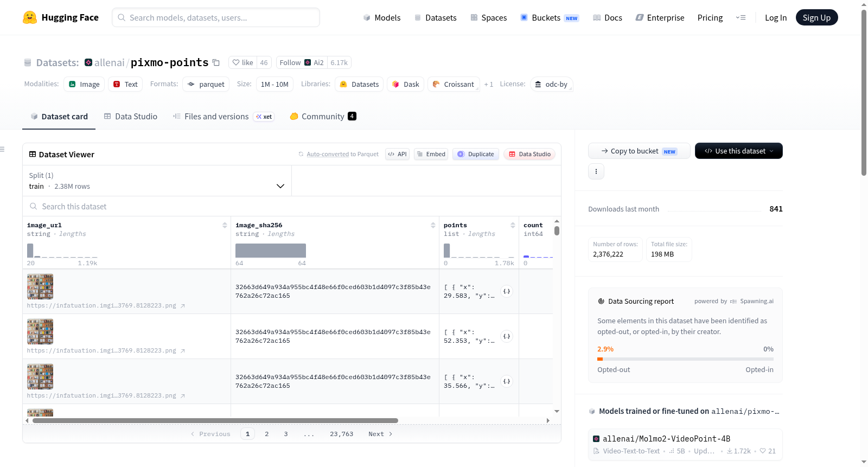Click the table's horizontal scrollbar
Viewport: 868px width, 467px height.
point(215,420)
